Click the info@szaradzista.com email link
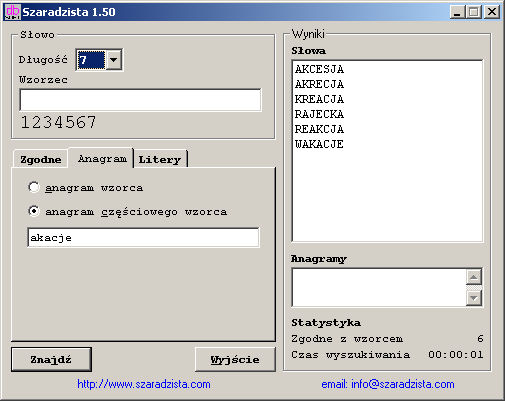Image resolution: width=505 pixels, height=401 pixels. tap(388, 384)
